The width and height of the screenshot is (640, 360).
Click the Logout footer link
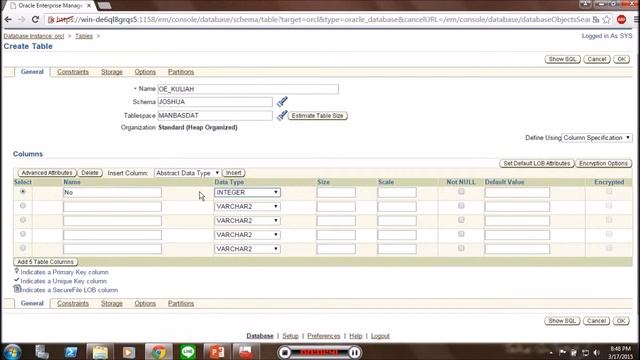click(x=380, y=336)
